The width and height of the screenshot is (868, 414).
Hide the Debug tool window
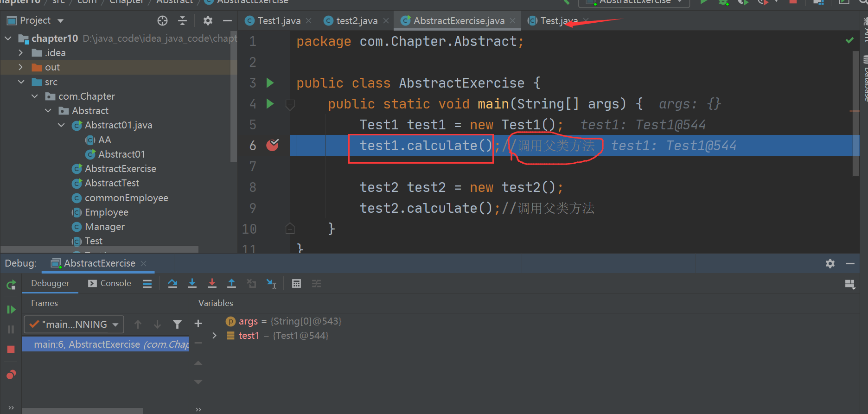coord(850,263)
